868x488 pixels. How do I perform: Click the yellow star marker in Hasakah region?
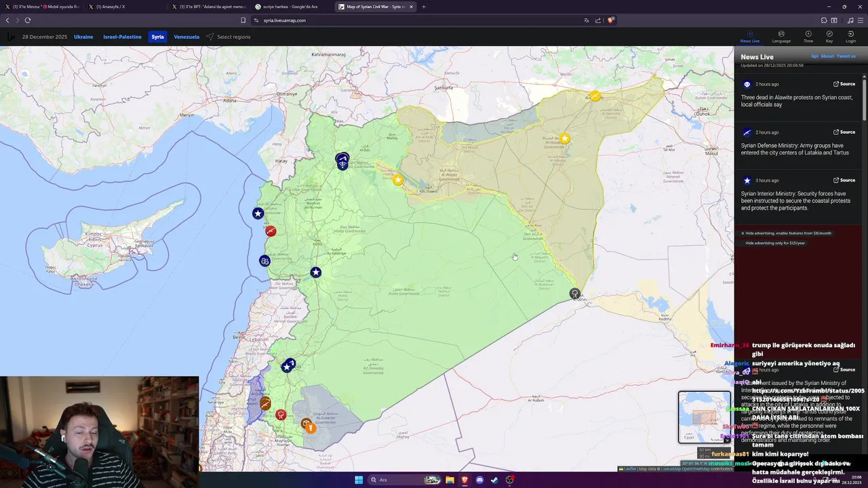[x=564, y=138]
